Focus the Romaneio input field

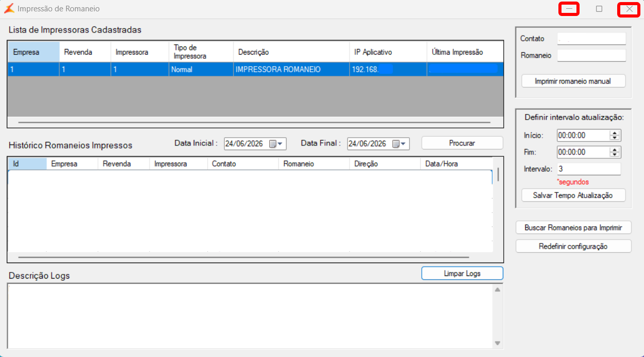591,55
